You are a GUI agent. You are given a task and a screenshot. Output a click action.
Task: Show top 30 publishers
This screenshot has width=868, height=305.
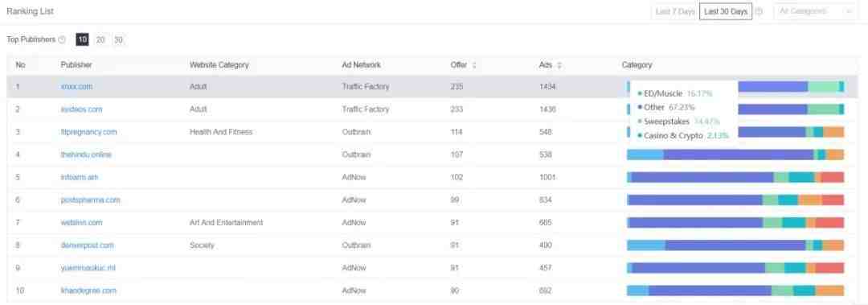[x=118, y=40]
